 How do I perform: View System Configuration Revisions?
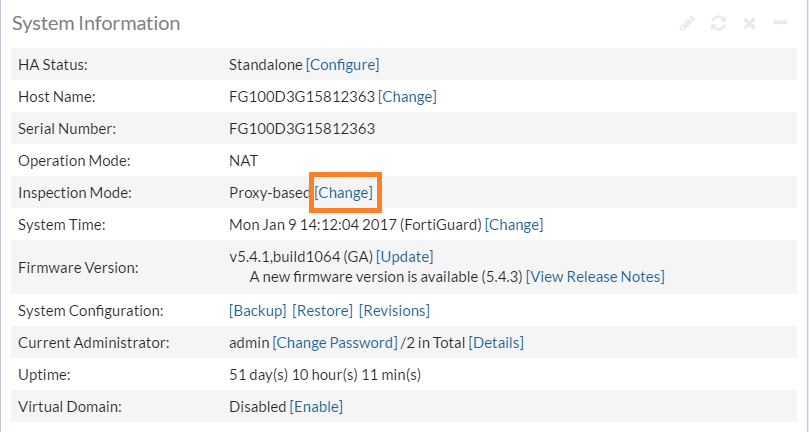(394, 310)
